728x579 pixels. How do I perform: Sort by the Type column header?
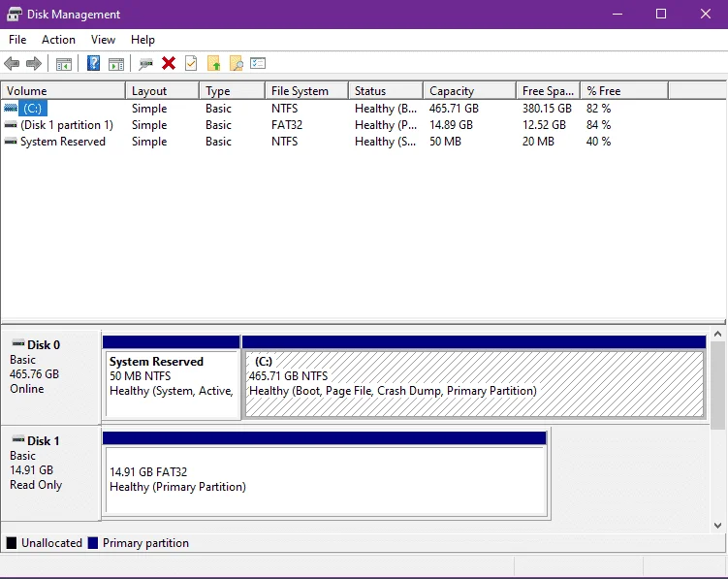tap(232, 91)
